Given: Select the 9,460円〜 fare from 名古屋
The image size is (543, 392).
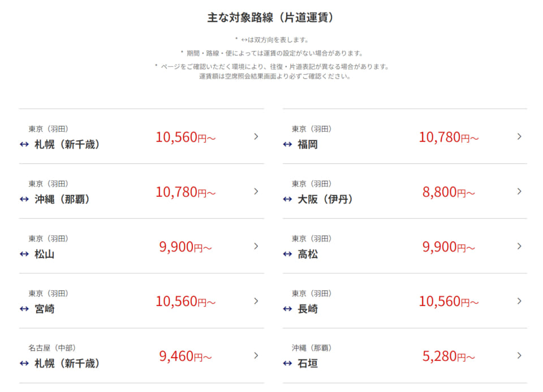Looking at the screenshot, I should click(x=186, y=356).
